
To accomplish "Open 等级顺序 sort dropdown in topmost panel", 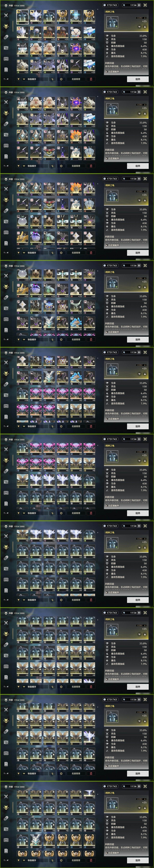I will (x=32, y=79).
